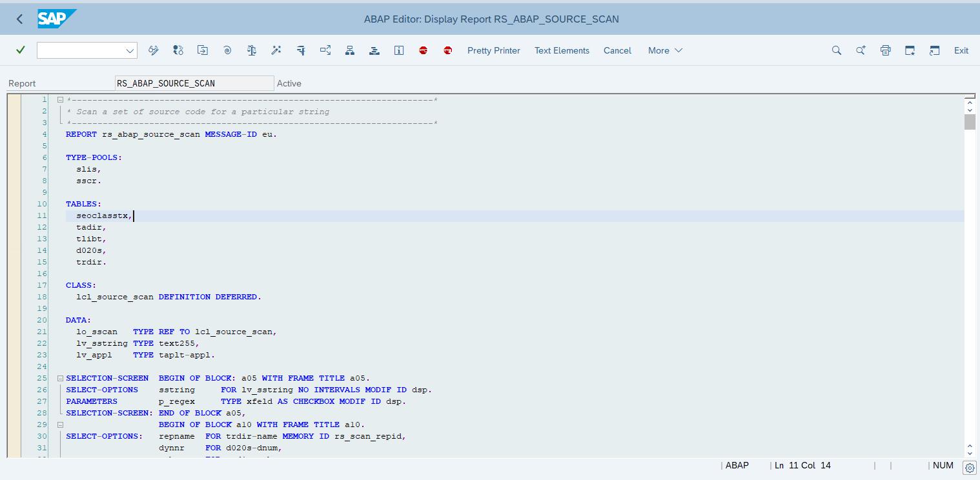The height and width of the screenshot is (480, 980).
Task: Click the SAP logo
Action: (x=57, y=19)
